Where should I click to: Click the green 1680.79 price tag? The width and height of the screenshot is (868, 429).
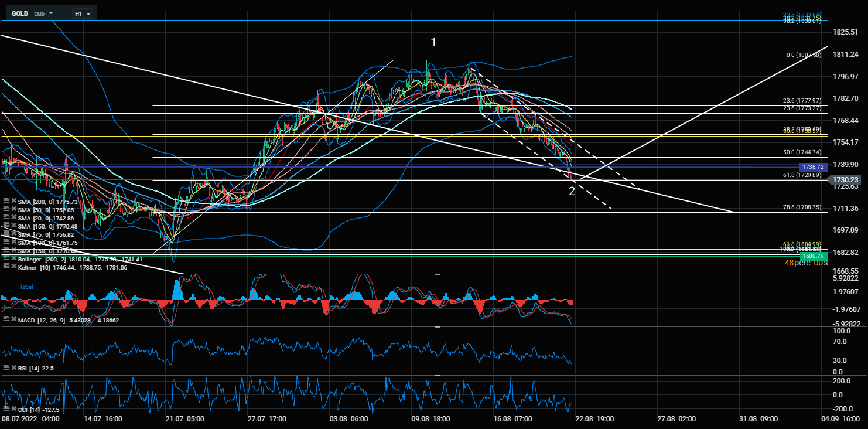[814, 256]
